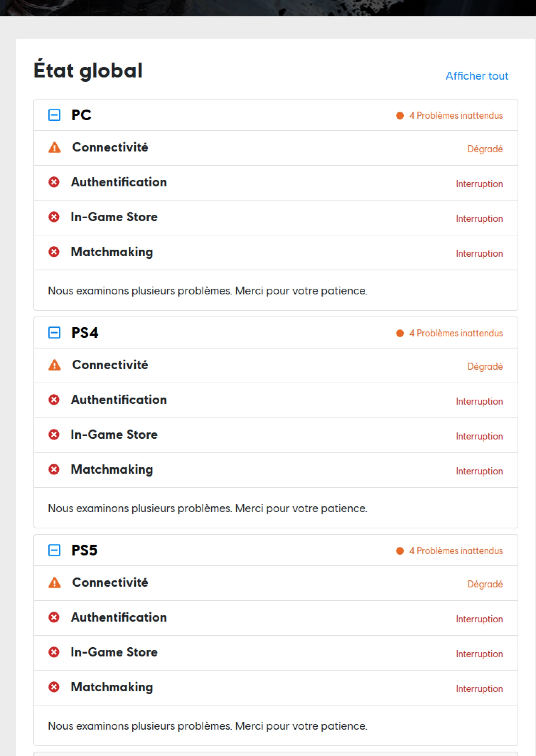The height and width of the screenshot is (756, 536).
Task: Click the PC Matchmaking red error icon
Action: (54, 252)
